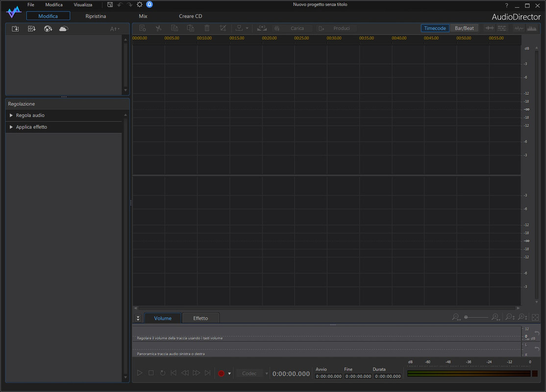The height and width of the screenshot is (392, 546).
Task: Switch to the Mix room tab
Action: [143, 16]
